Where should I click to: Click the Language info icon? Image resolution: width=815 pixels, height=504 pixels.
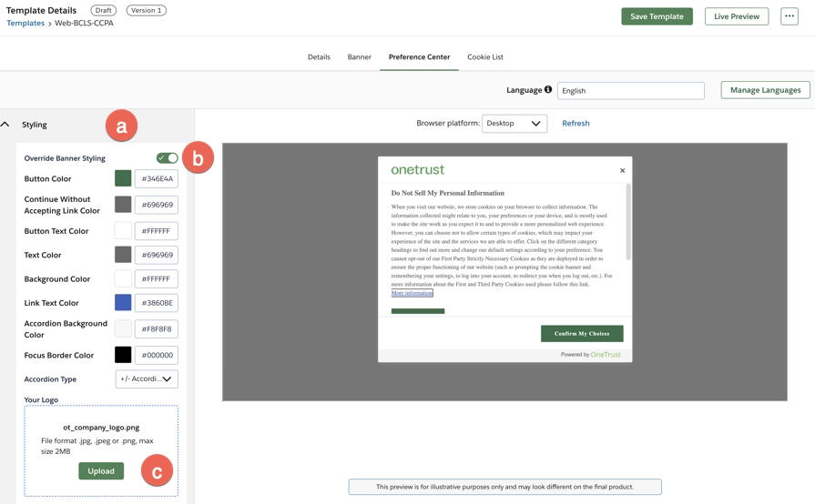point(548,90)
